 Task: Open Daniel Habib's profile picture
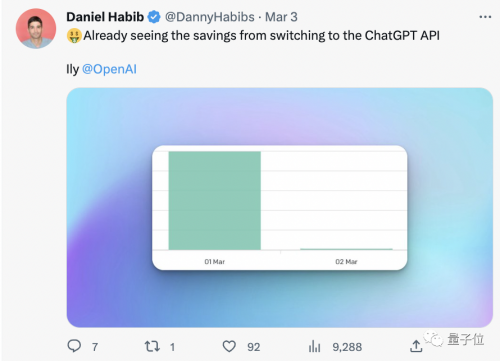coord(36,29)
